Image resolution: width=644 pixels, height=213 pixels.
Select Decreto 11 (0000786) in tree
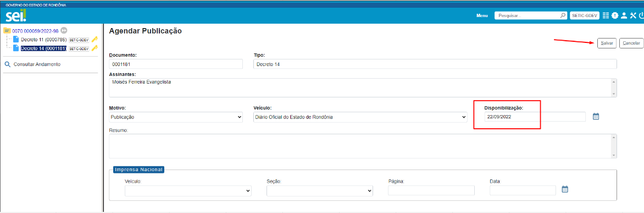(43, 40)
